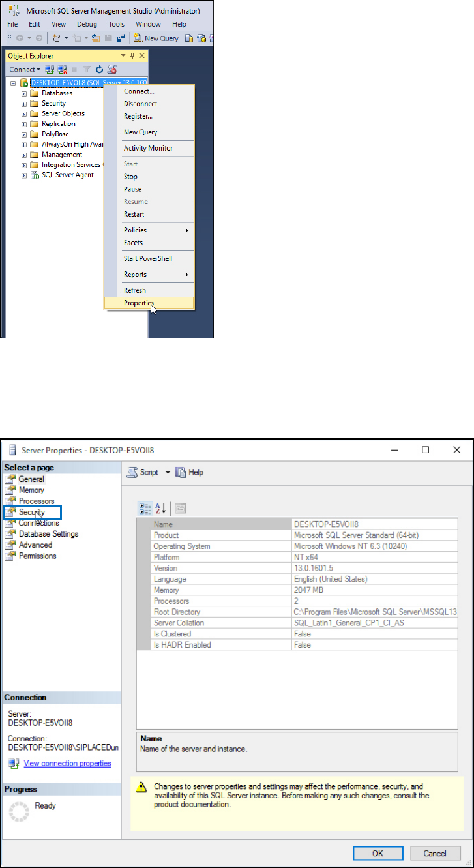The height and width of the screenshot is (868, 474).
Task: Open the Debug menu
Action: point(87,24)
